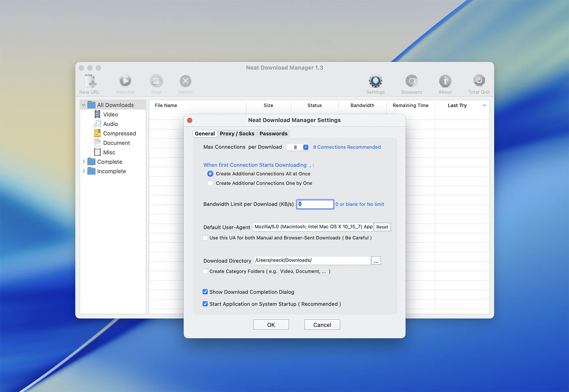This screenshot has height=392, width=569.
Task: Disable Start Application on System Startup
Action: pos(205,304)
